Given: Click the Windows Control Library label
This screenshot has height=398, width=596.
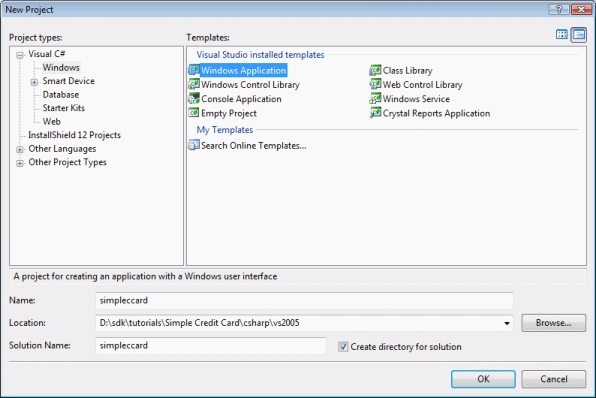Looking at the screenshot, I should point(250,85).
